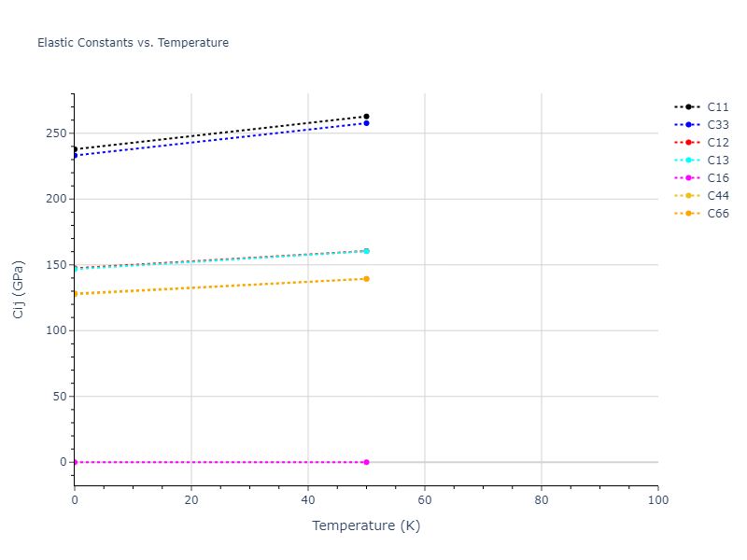Toggle the C16 legend label text
Viewport: 747px width, 560px height.
coord(718,178)
